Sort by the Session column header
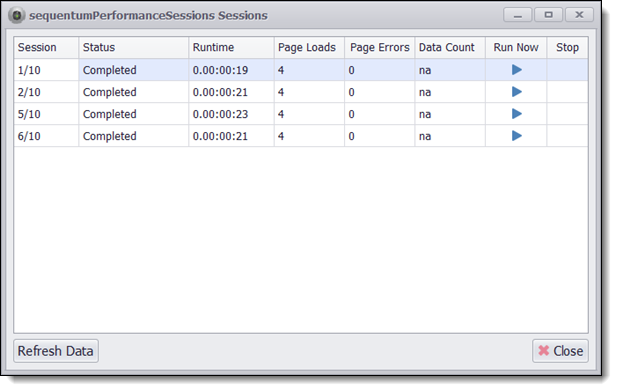 point(46,48)
